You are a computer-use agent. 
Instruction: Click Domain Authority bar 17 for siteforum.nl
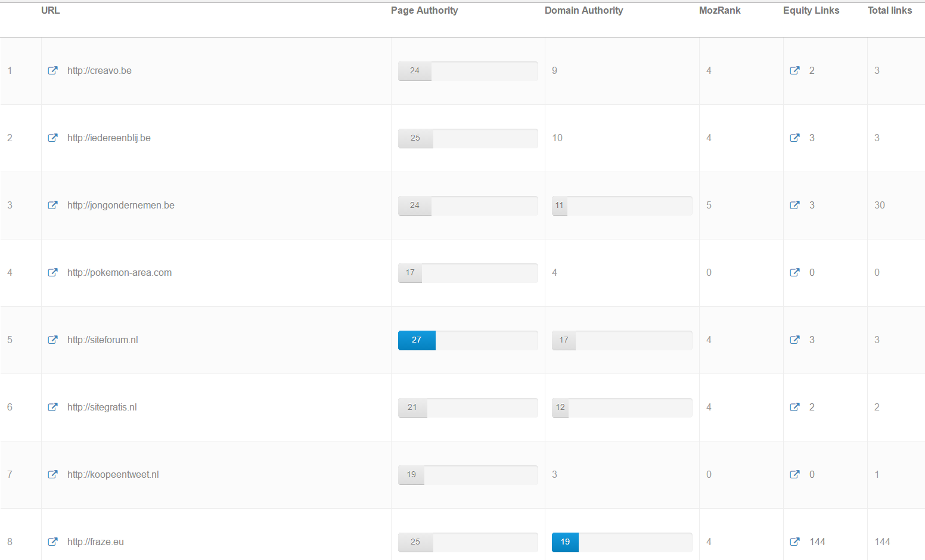coord(564,340)
